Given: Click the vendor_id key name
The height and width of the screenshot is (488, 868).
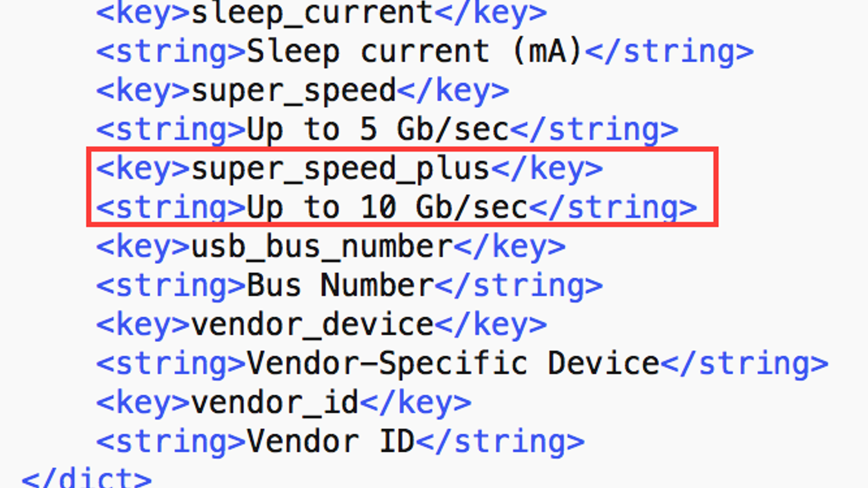Looking at the screenshot, I should pos(275,403).
